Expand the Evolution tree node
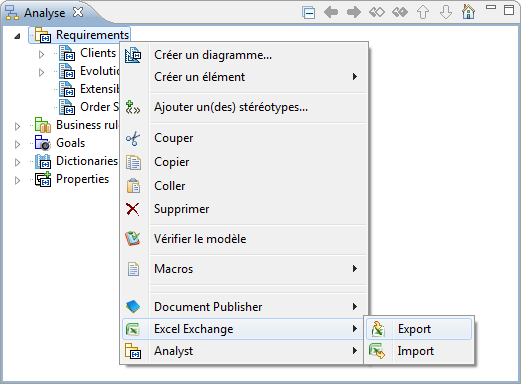The image size is (521, 384). [x=41, y=72]
